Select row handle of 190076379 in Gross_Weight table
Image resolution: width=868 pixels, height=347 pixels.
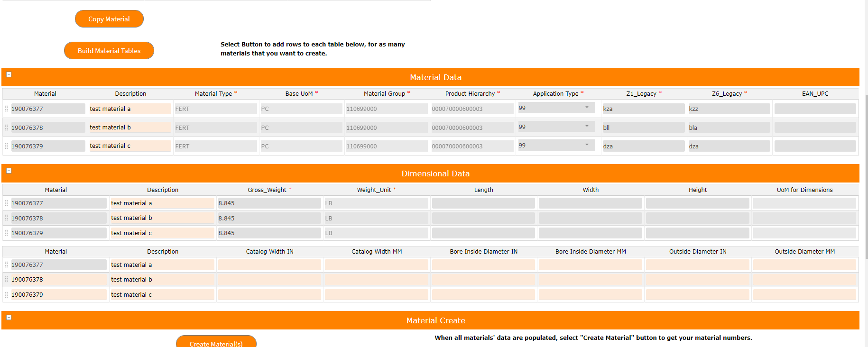6,233
